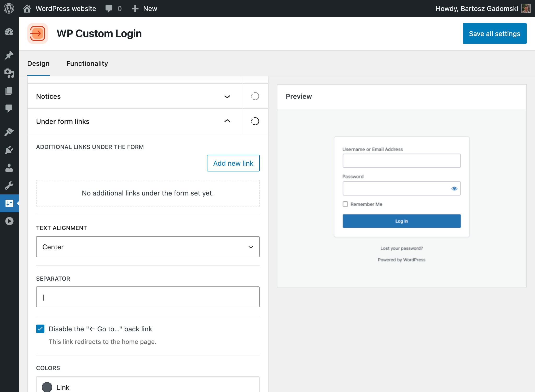Switch to the Functionality tab

87,63
